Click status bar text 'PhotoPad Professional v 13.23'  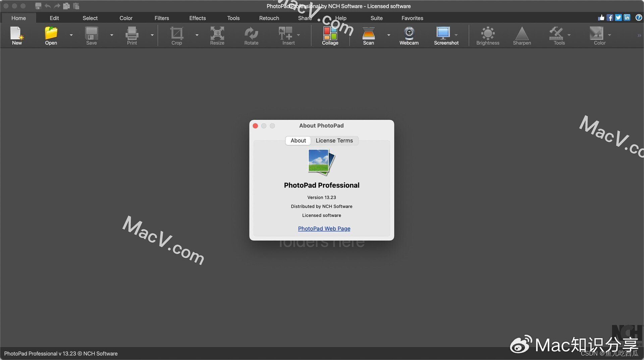tap(40, 354)
